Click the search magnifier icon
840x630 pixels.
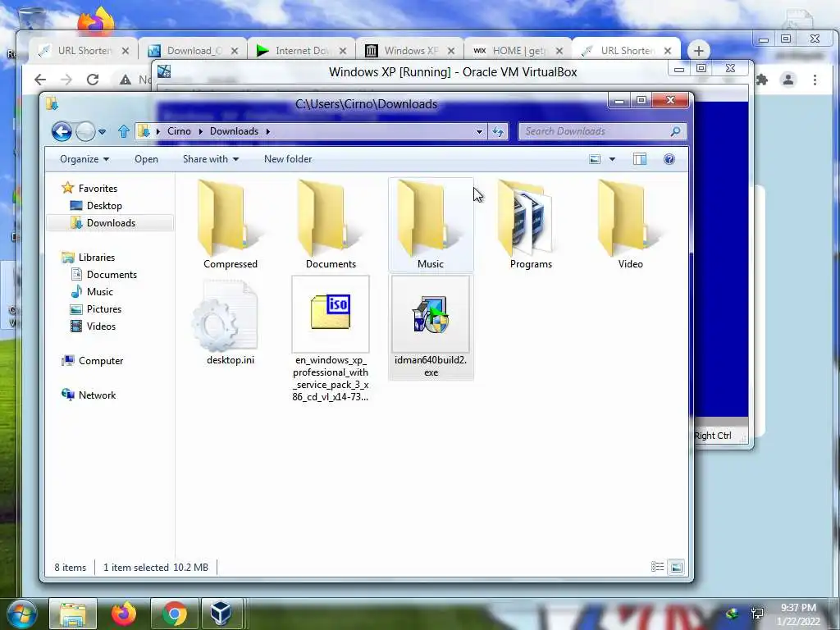(676, 131)
